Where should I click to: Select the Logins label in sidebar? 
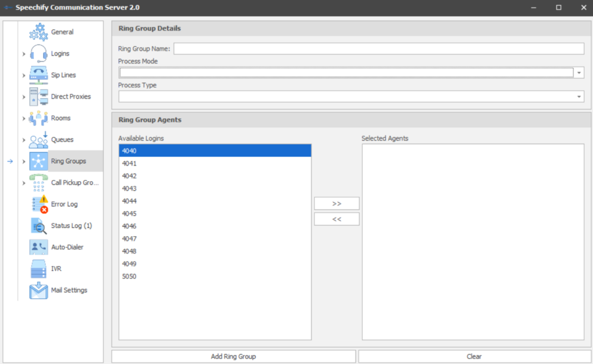coord(60,54)
